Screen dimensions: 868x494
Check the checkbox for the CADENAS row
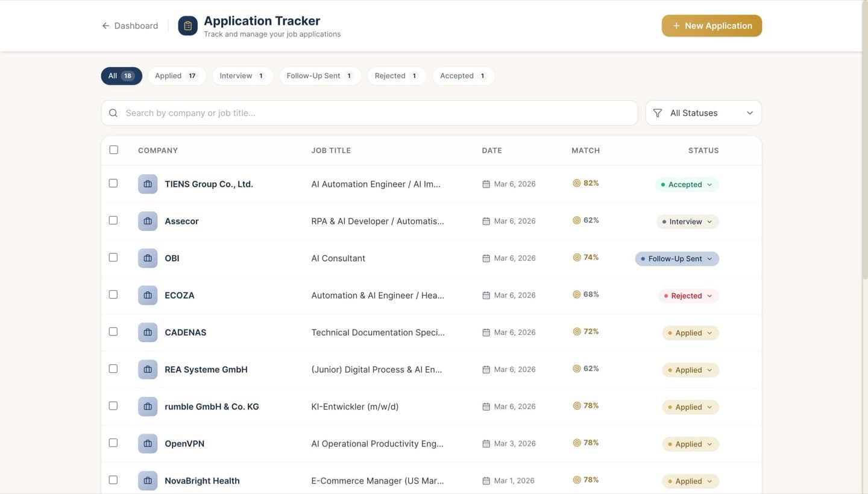coord(113,331)
